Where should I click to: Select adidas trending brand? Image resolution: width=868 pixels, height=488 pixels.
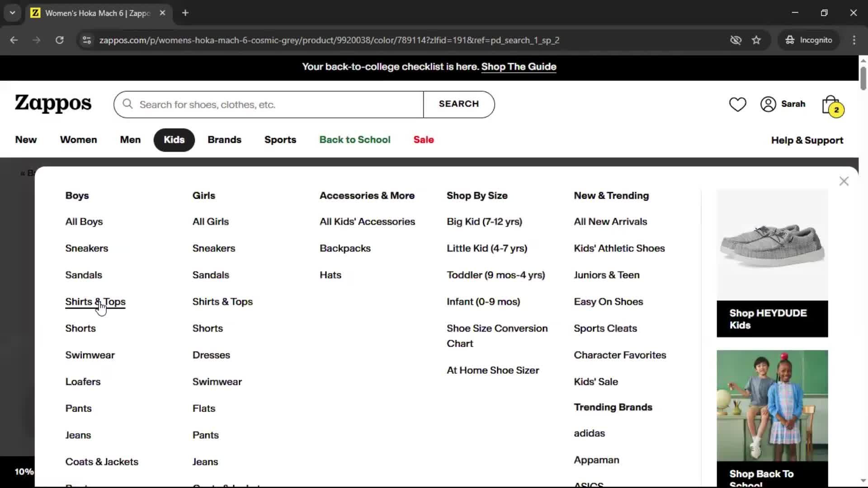pyautogui.click(x=590, y=433)
